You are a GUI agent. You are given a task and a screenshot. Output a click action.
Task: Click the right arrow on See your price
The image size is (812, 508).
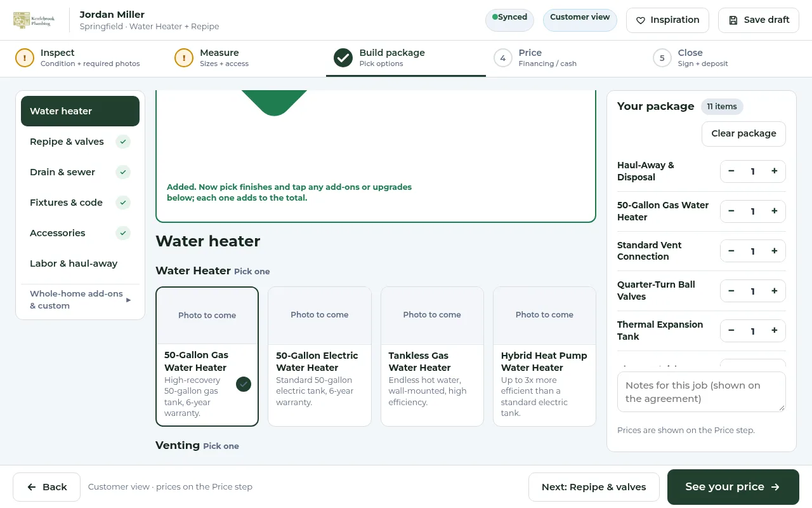coord(775,487)
